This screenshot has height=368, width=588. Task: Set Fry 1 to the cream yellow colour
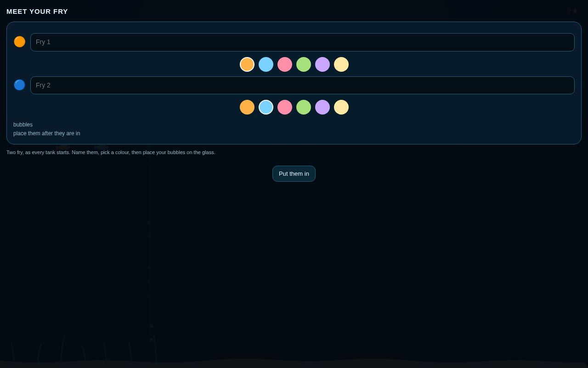tap(341, 64)
